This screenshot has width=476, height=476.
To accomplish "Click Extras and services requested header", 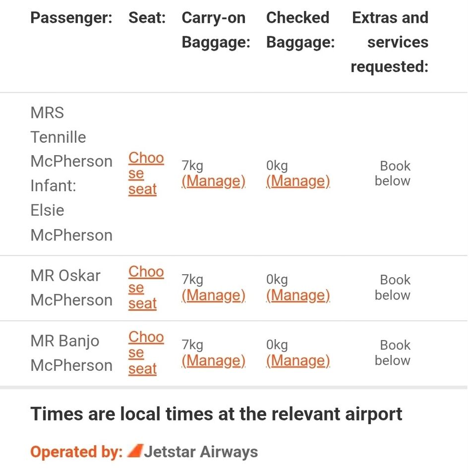I will click(x=390, y=42).
